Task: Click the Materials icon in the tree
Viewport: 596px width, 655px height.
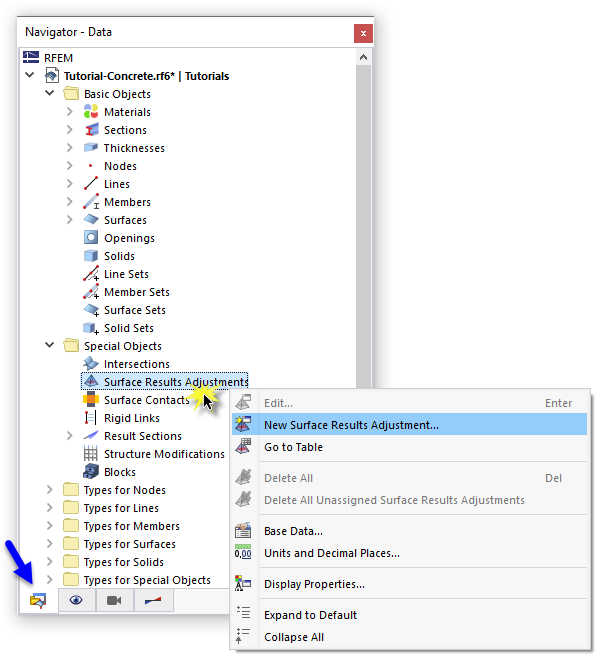Action: click(x=91, y=112)
